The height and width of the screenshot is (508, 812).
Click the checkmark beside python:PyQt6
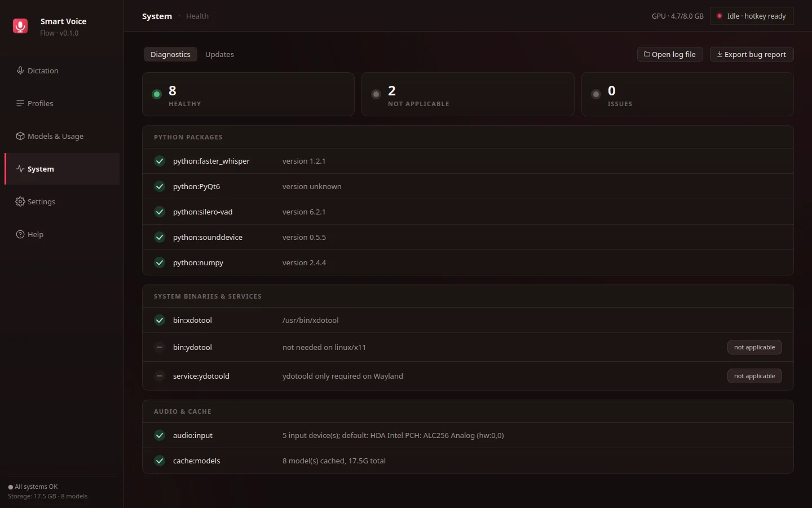point(160,186)
